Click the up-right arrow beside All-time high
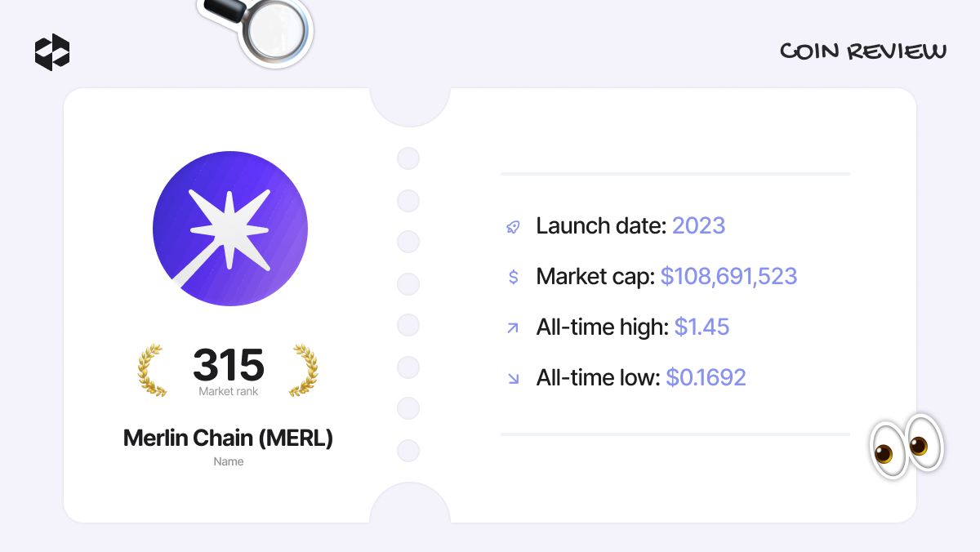Screen dimensions: 980x552 pyautogui.click(x=513, y=327)
